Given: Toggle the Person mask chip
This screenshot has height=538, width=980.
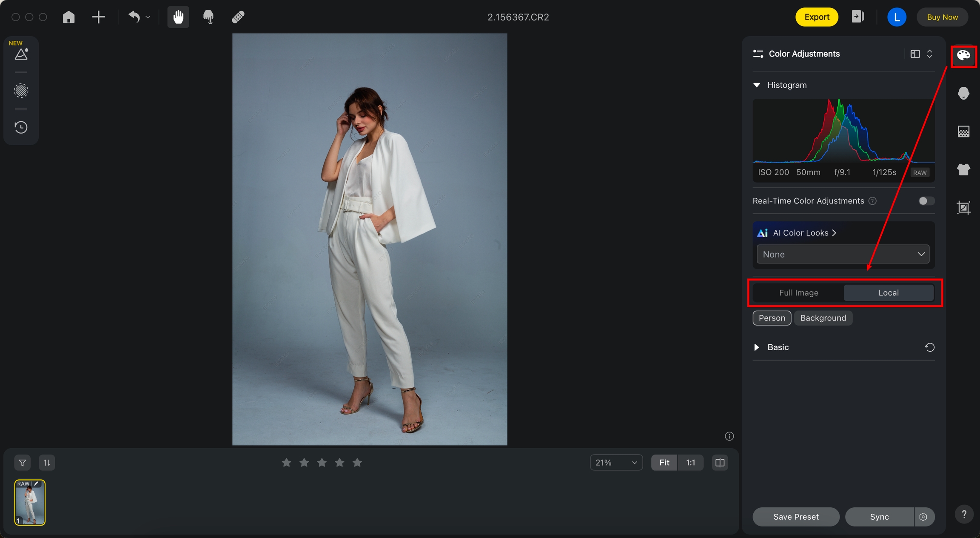Looking at the screenshot, I should click(772, 318).
